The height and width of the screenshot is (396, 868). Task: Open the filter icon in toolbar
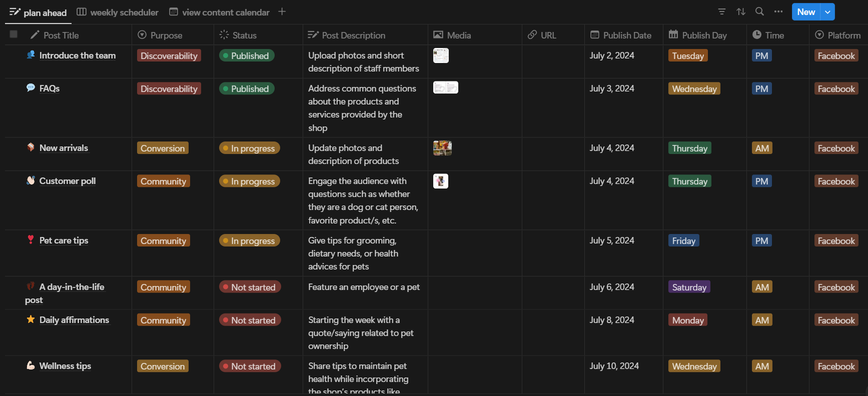click(x=721, y=11)
